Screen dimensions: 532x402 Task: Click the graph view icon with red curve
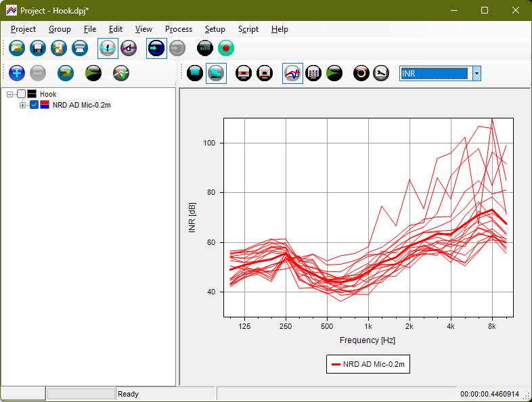[x=292, y=73]
